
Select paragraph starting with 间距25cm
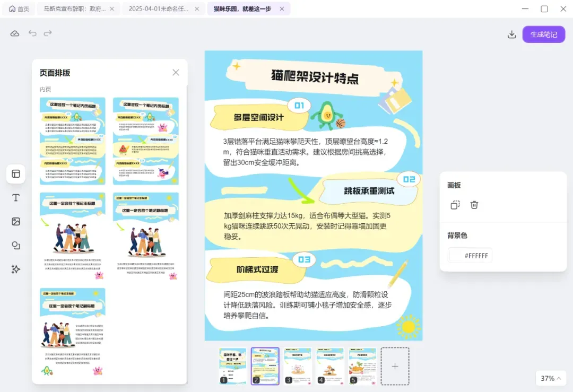coord(307,305)
